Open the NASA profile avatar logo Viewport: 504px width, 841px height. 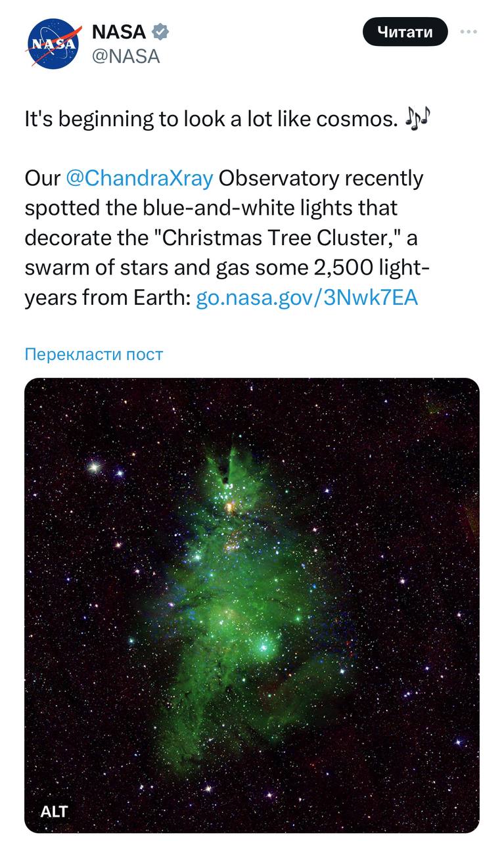[x=53, y=45]
